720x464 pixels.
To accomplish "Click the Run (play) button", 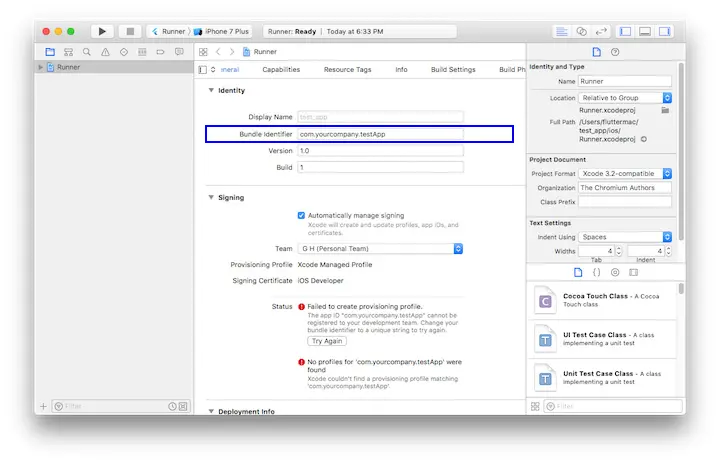I will point(102,31).
